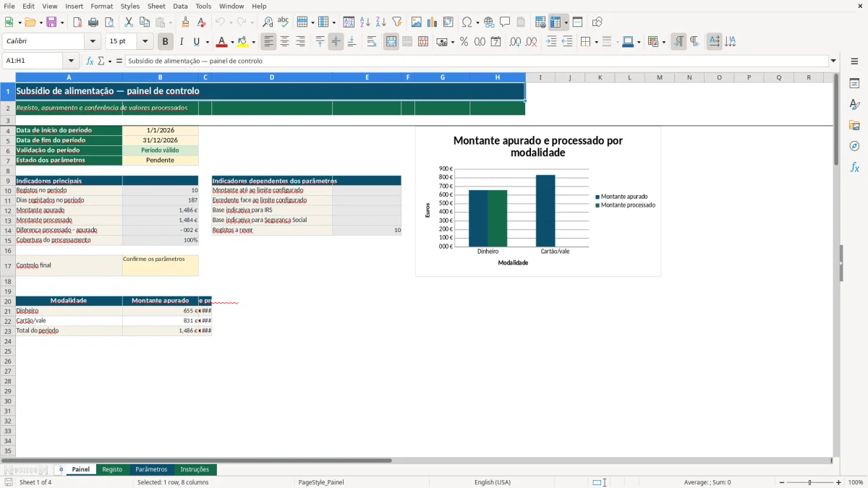Viewport: 868px width, 488px height.
Task: Format as percent icon
Action: 464,42
